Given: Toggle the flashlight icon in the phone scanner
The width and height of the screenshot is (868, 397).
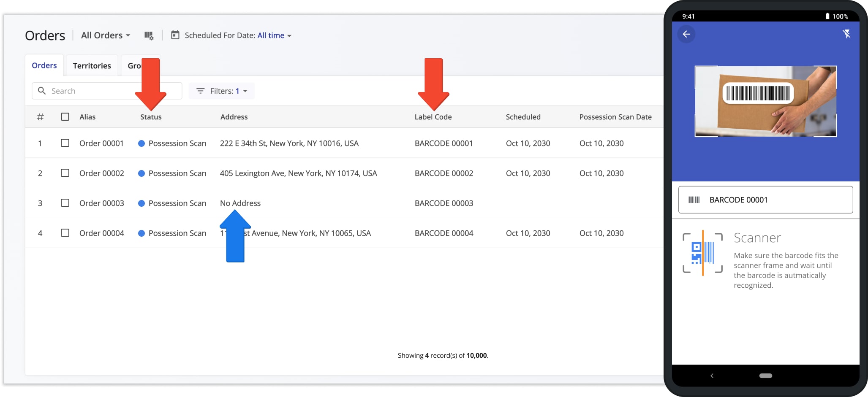Looking at the screenshot, I should pos(846,34).
